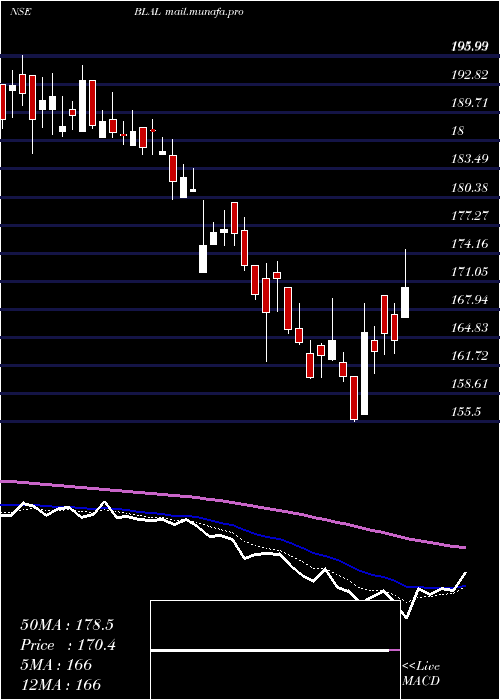The image size is (500, 700).
Task: Click the 161.72 price level label
Action: tap(470, 356)
